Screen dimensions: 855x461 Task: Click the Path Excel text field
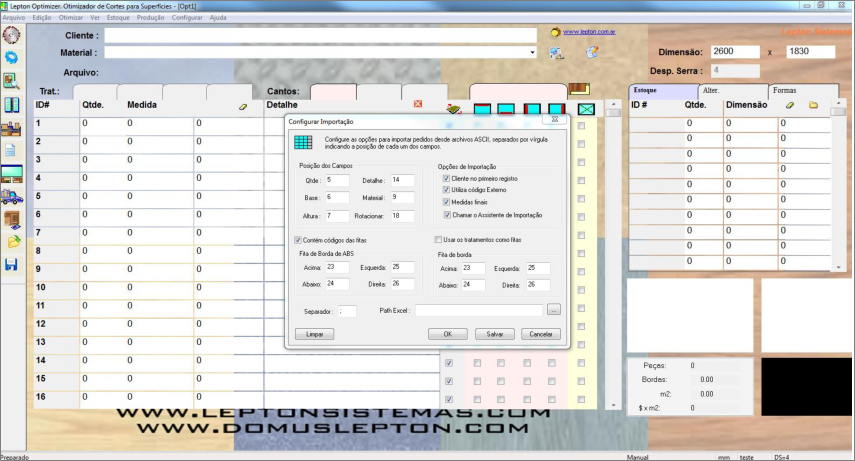pos(479,310)
